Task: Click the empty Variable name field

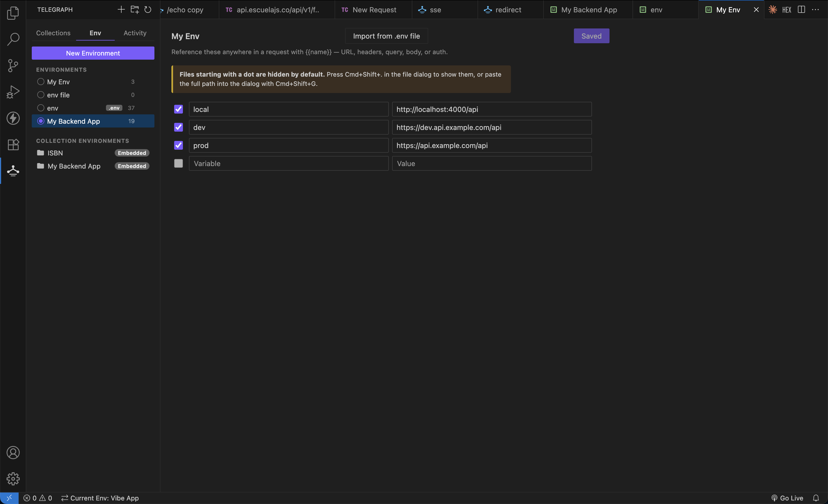Action: click(x=289, y=163)
